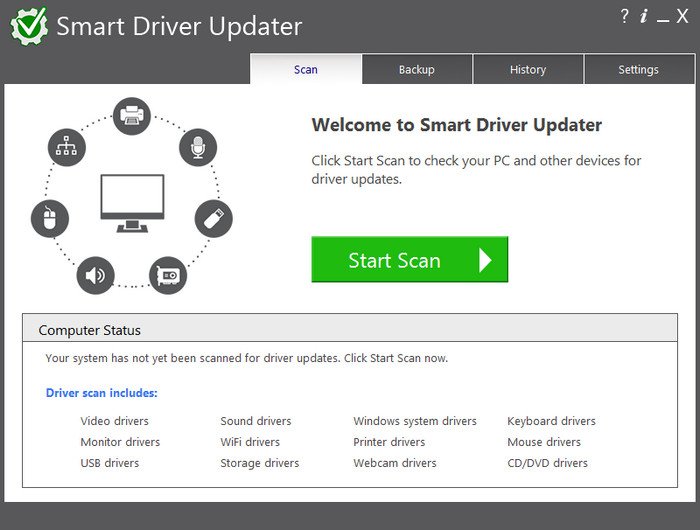Open the Settings tab
700x530 pixels.
pos(639,69)
